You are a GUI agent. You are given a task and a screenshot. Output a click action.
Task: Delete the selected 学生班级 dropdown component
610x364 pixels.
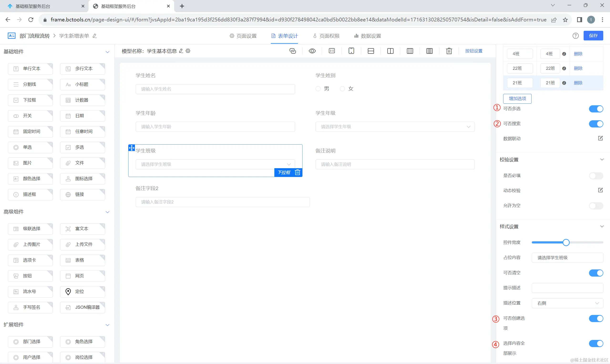[x=297, y=172]
